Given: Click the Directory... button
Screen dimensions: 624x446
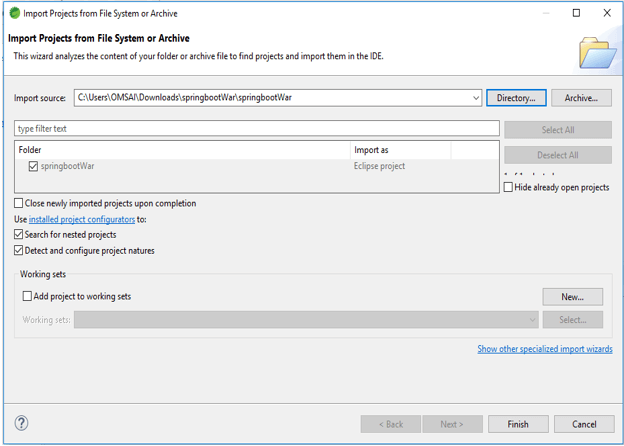Looking at the screenshot, I should pos(516,98).
